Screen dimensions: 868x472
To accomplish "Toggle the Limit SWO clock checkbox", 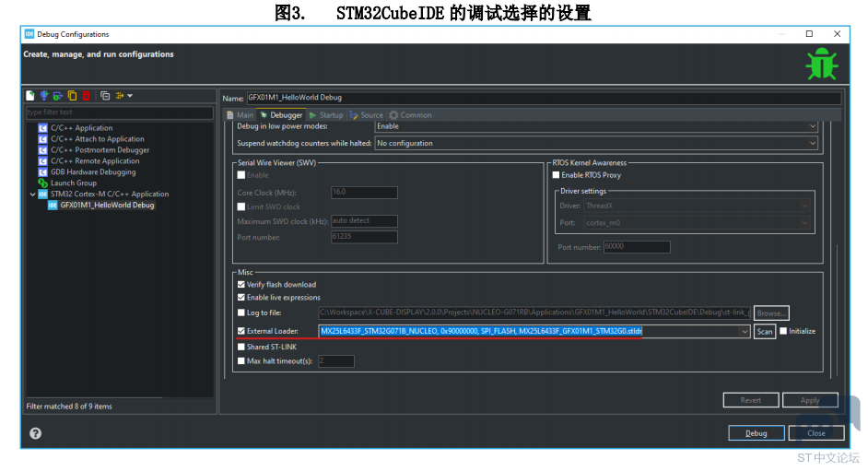I will 241,206.
